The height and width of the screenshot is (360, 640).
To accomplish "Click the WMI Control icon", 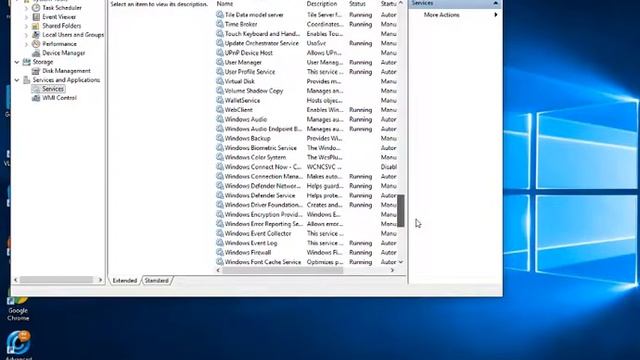I will [36, 98].
